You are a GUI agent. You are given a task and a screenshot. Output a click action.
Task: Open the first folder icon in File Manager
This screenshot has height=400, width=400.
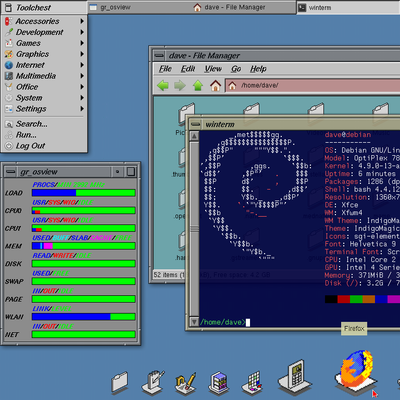click(186, 113)
